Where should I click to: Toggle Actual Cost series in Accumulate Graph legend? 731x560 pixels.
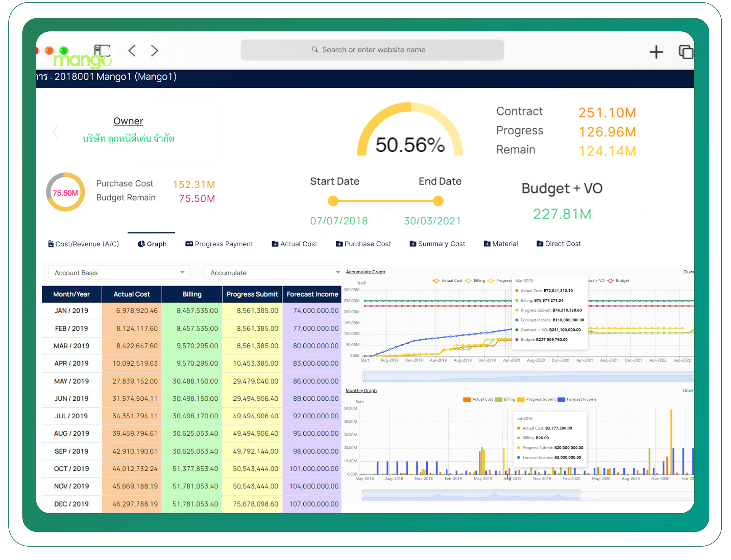(447, 281)
